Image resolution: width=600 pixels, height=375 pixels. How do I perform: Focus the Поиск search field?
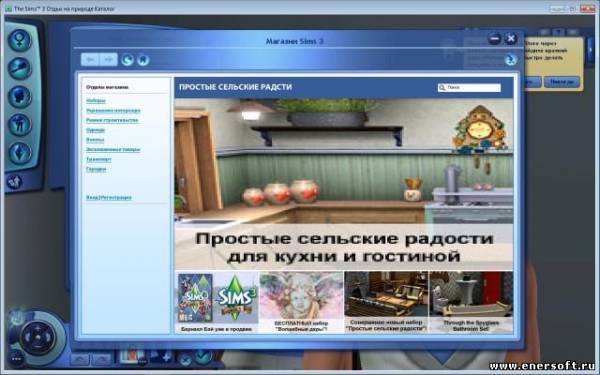coord(469,88)
